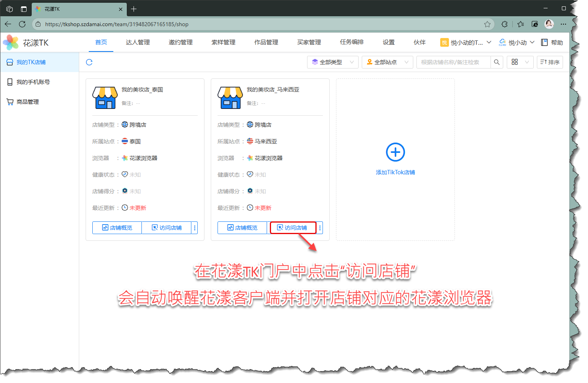
Task: Click the refresh icon above the shop cards
Action: click(89, 62)
